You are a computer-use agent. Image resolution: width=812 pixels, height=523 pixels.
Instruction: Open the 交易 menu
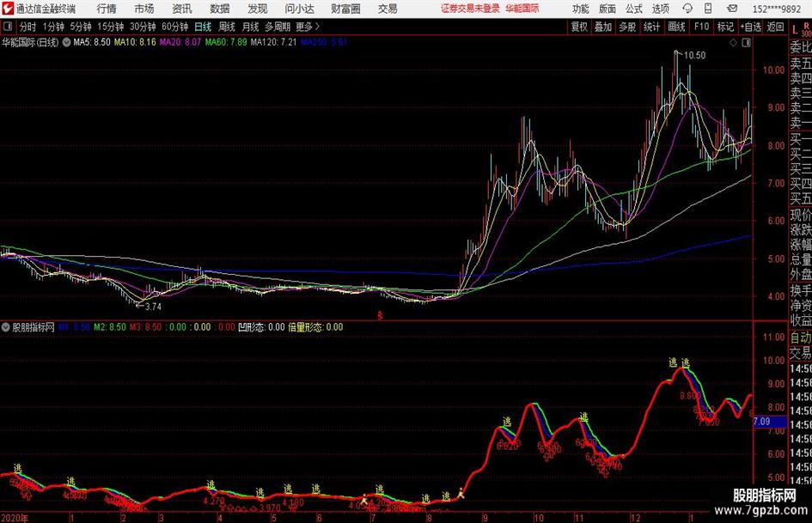[388, 9]
